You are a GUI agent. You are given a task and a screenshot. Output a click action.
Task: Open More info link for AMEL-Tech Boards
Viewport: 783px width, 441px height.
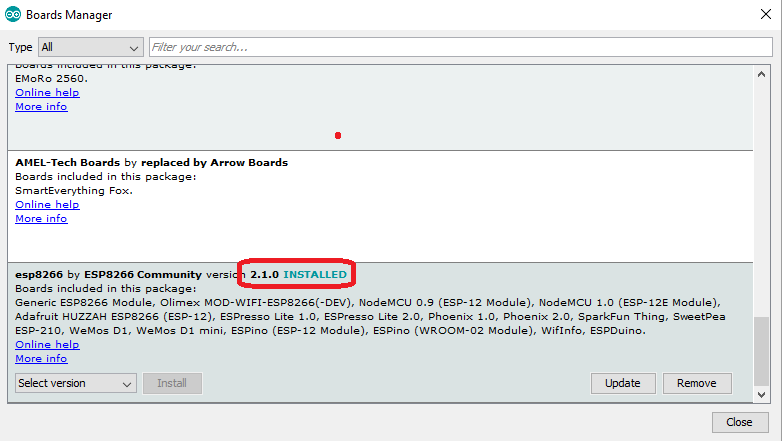coord(41,218)
